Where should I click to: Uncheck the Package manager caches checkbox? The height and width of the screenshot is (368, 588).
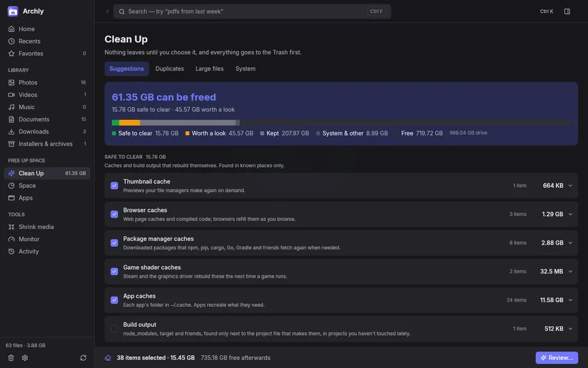(x=115, y=243)
